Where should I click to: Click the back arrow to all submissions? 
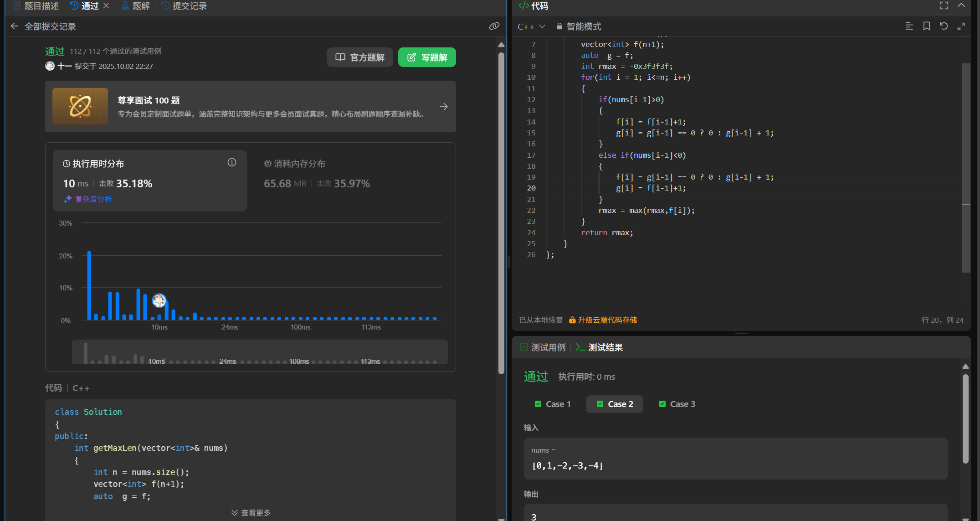[15, 26]
